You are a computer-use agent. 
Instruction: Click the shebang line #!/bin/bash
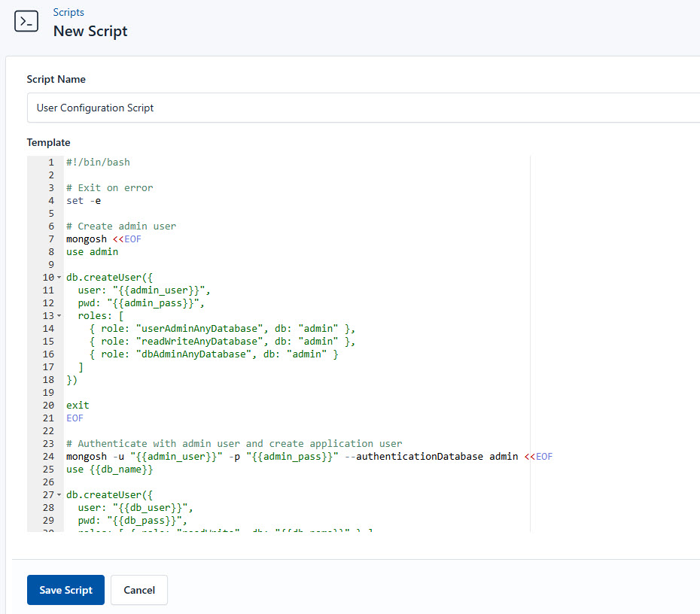click(98, 162)
